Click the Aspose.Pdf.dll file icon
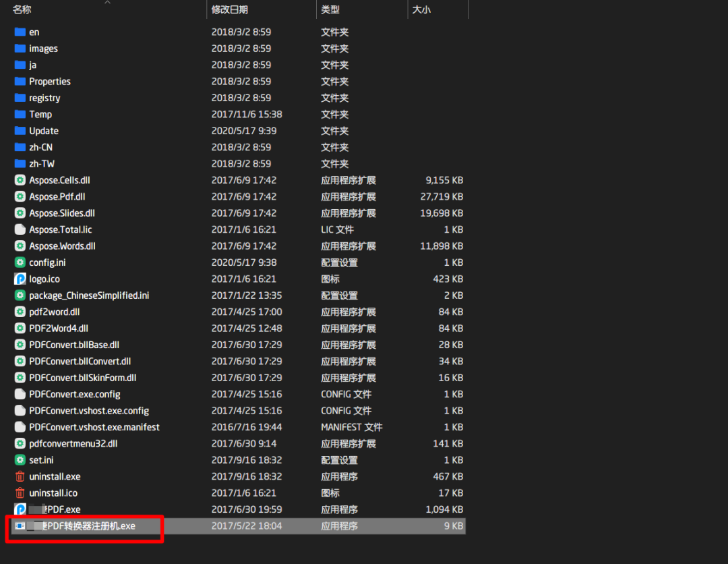The image size is (728, 564). click(x=20, y=196)
